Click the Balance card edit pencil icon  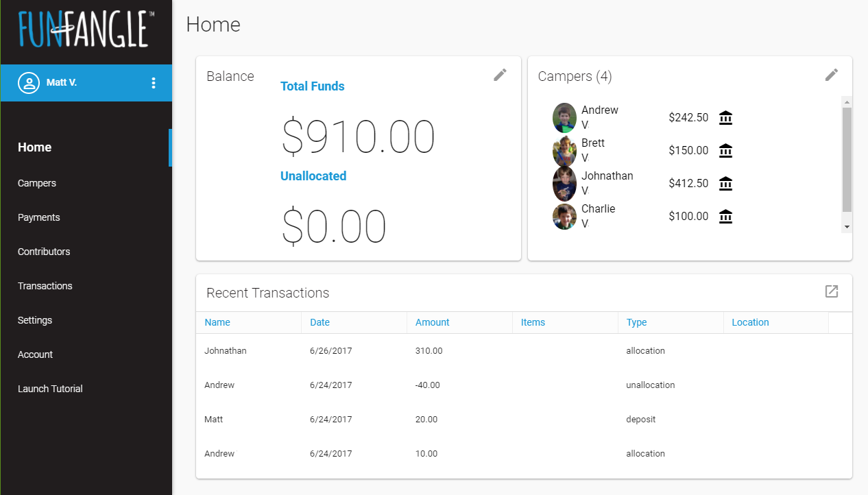(x=500, y=75)
